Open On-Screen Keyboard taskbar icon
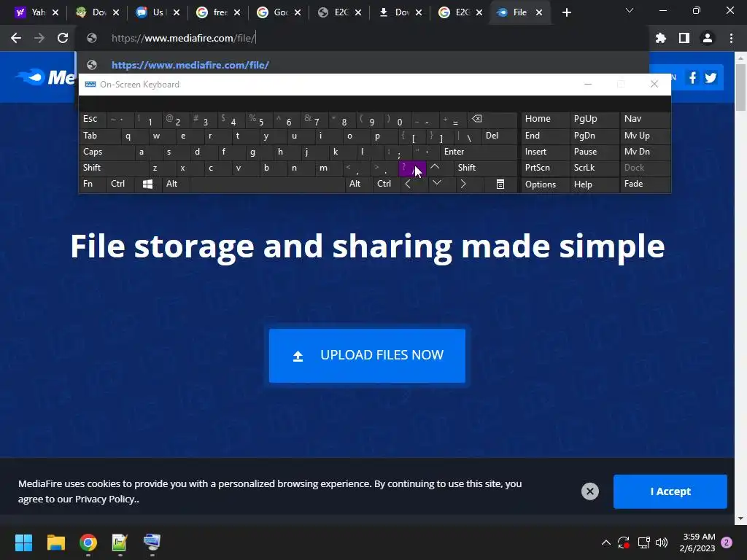The height and width of the screenshot is (560, 747). [x=152, y=542]
